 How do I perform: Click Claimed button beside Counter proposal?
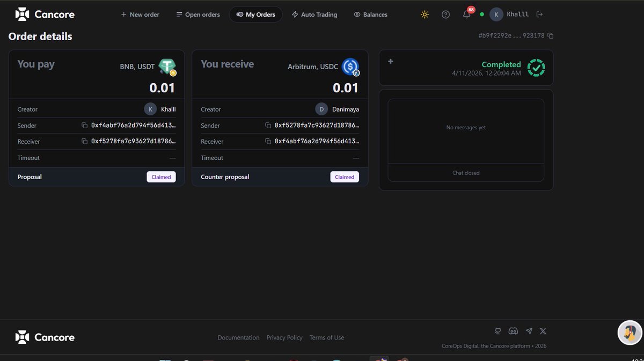(x=345, y=177)
